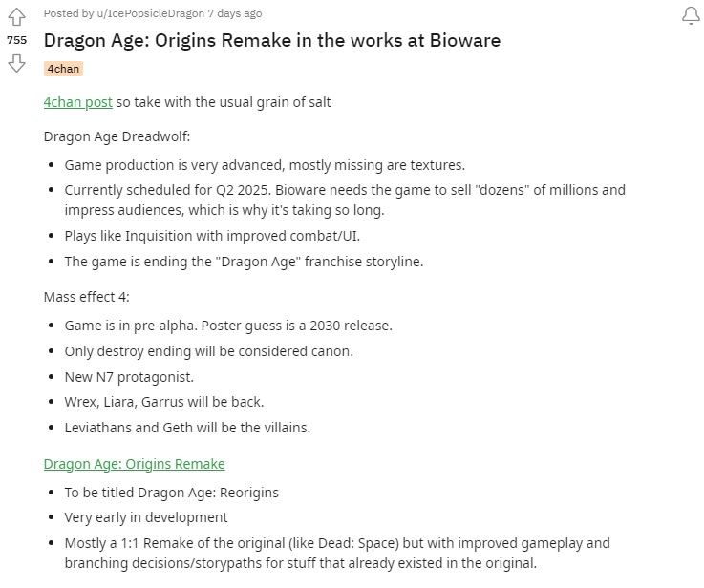Toggle post notifications with the bell icon
704x588 pixels.
coord(691,15)
